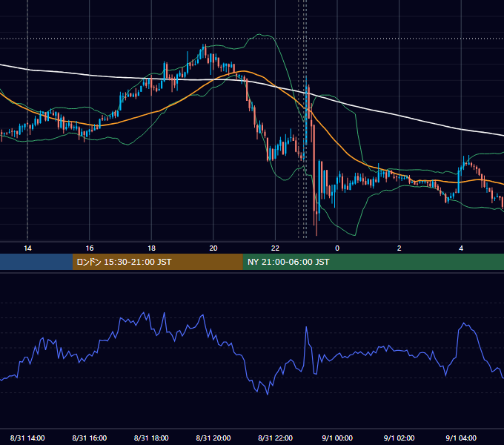Click the 8/31 22:00 time label
The image size is (504, 445).
coord(275,438)
